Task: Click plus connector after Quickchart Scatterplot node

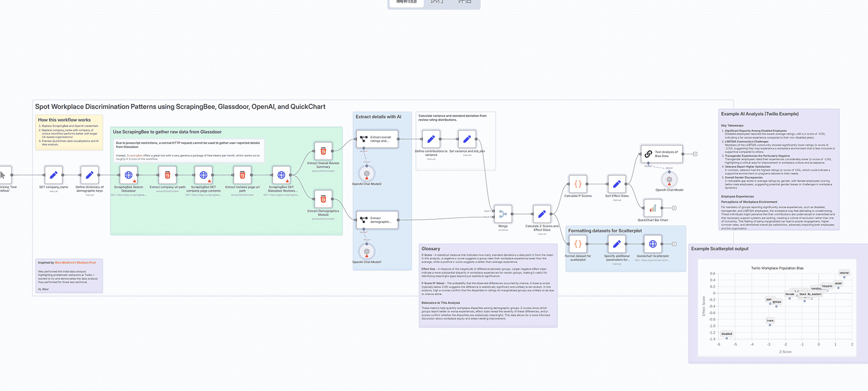Action: point(674,244)
